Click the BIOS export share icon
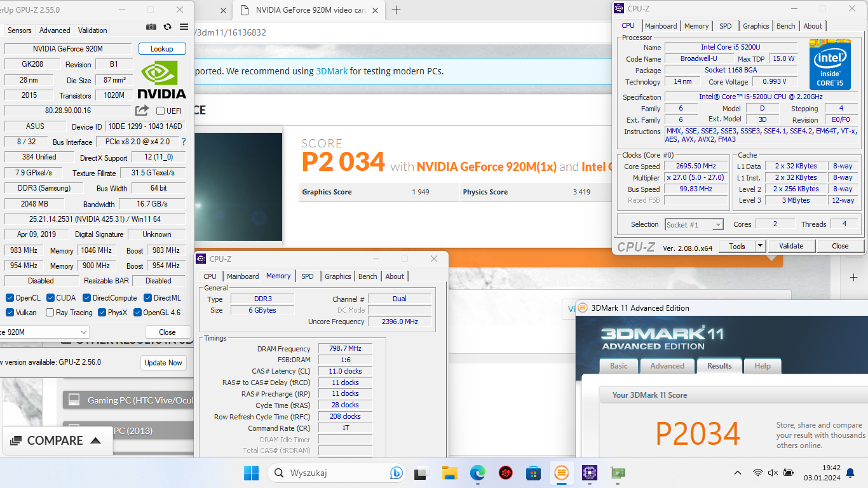 pyautogui.click(x=142, y=111)
